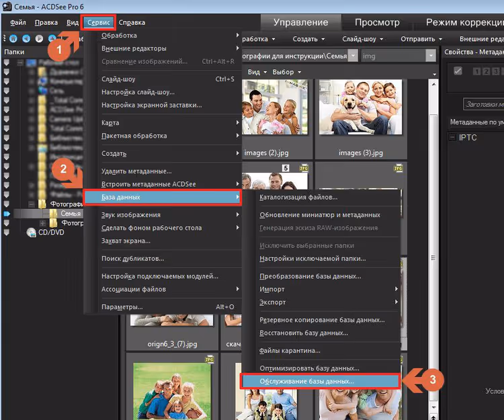Click the CD/DVD drive icon
The height and width of the screenshot is (420, 504).
31,233
